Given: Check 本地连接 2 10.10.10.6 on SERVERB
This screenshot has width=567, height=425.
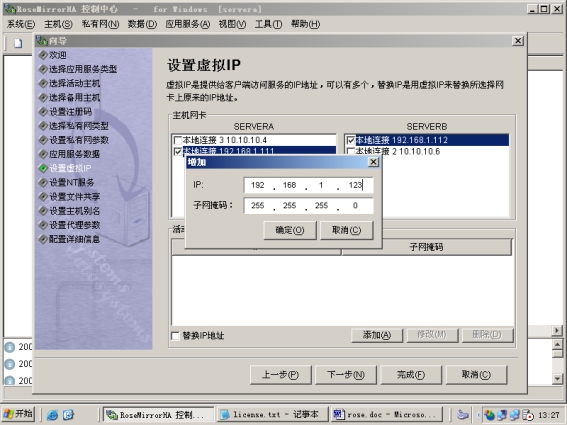Looking at the screenshot, I should [x=351, y=151].
